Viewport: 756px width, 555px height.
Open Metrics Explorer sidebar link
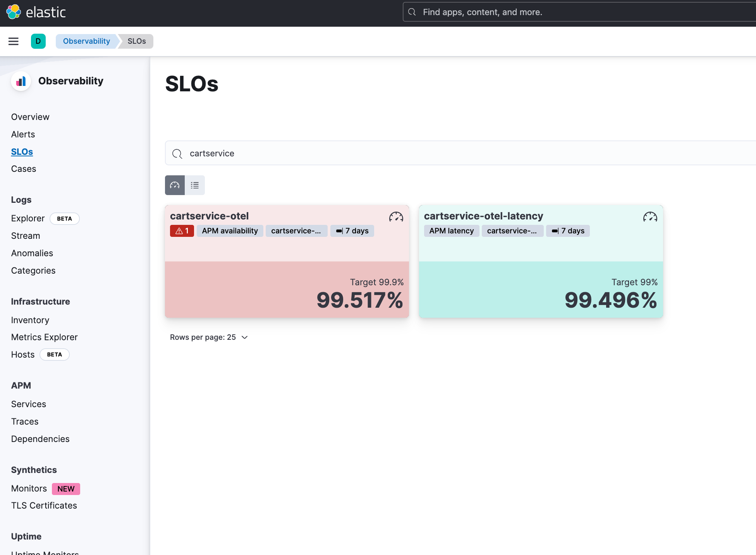[44, 337]
